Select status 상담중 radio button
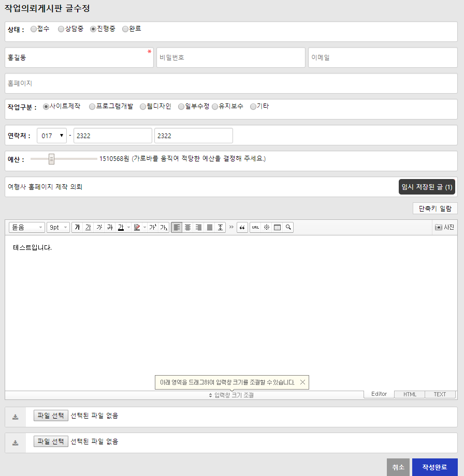 pos(61,29)
